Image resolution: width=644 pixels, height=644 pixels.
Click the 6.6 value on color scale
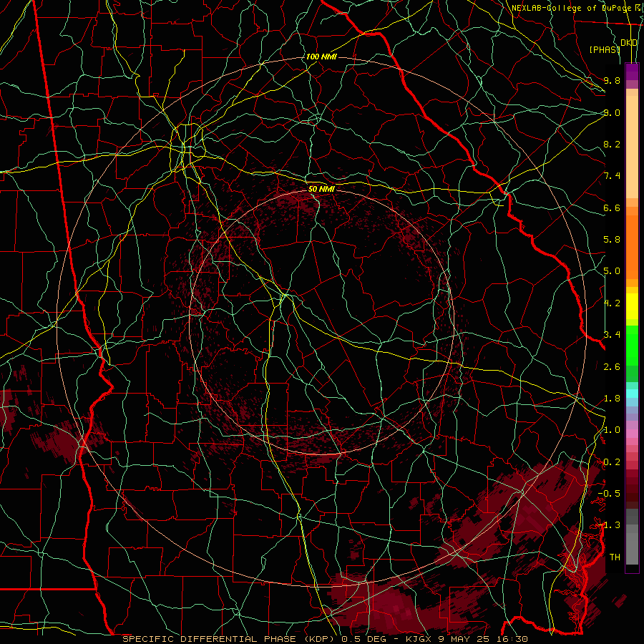[x=612, y=208]
